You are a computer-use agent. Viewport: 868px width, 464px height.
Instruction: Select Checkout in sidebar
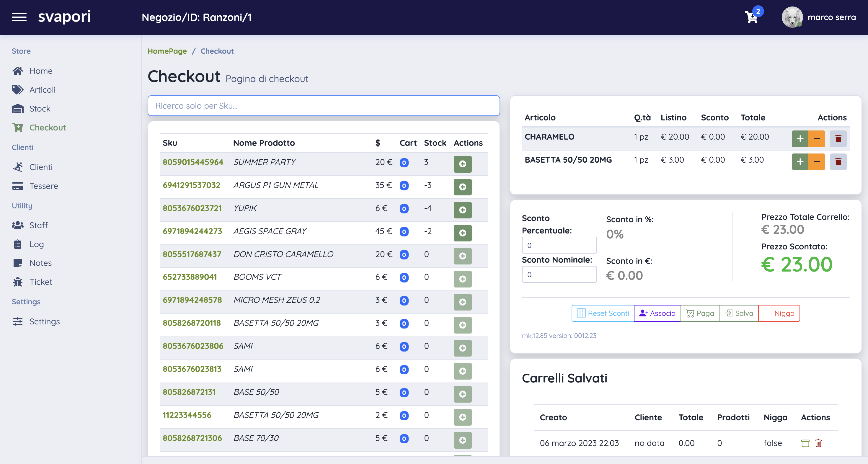pyautogui.click(x=39, y=128)
